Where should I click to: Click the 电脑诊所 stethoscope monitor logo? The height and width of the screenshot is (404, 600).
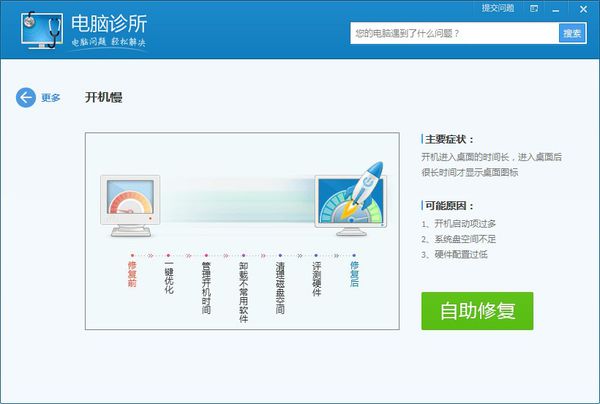coord(42,30)
